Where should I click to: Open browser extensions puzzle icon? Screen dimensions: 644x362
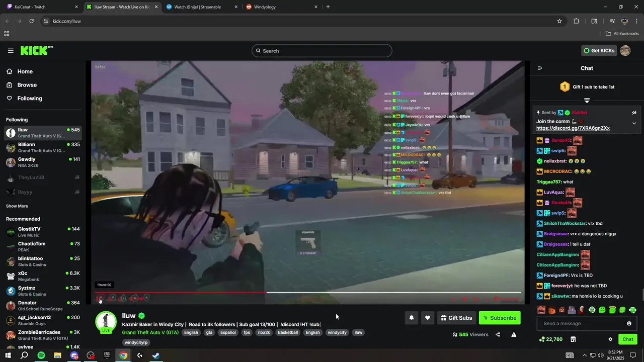pyautogui.click(x=577, y=21)
